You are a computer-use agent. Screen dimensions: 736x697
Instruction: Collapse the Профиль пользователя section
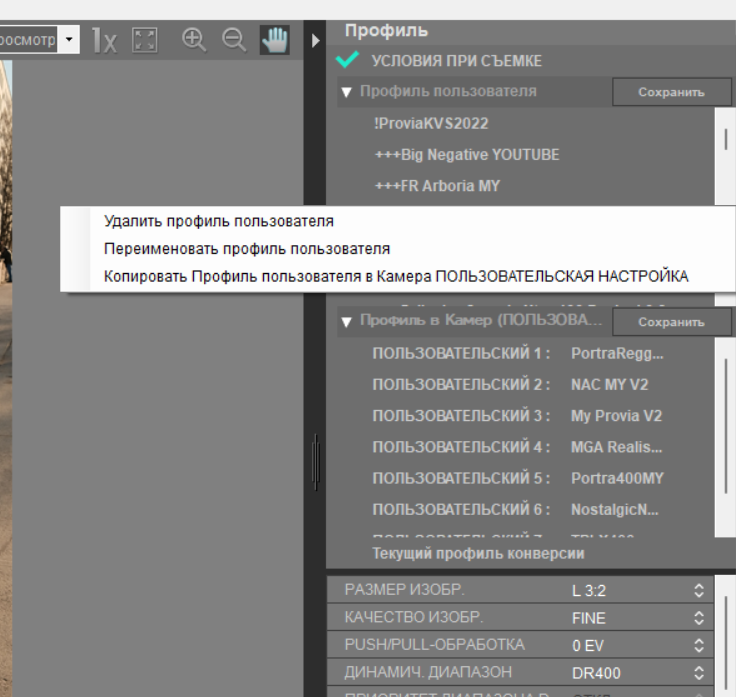[346, 92]
